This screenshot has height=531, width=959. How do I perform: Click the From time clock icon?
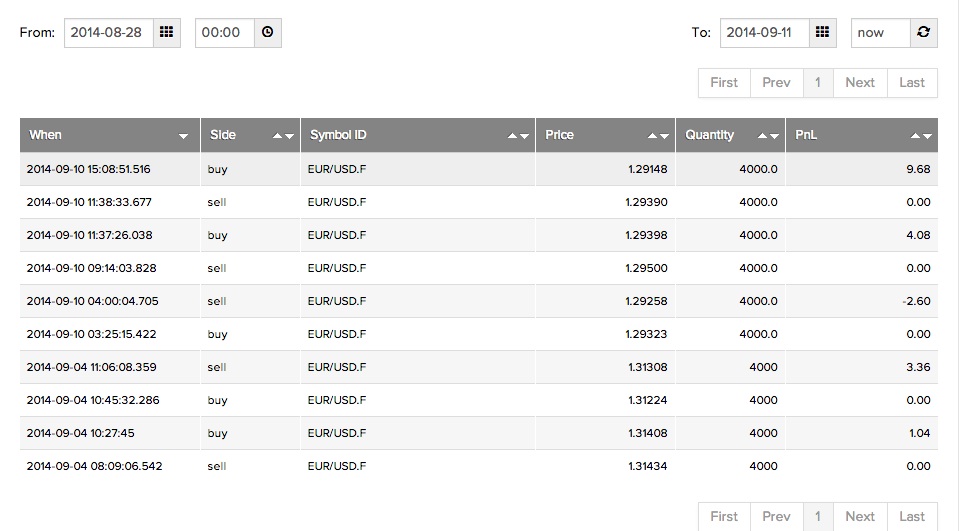coord(267,32)
